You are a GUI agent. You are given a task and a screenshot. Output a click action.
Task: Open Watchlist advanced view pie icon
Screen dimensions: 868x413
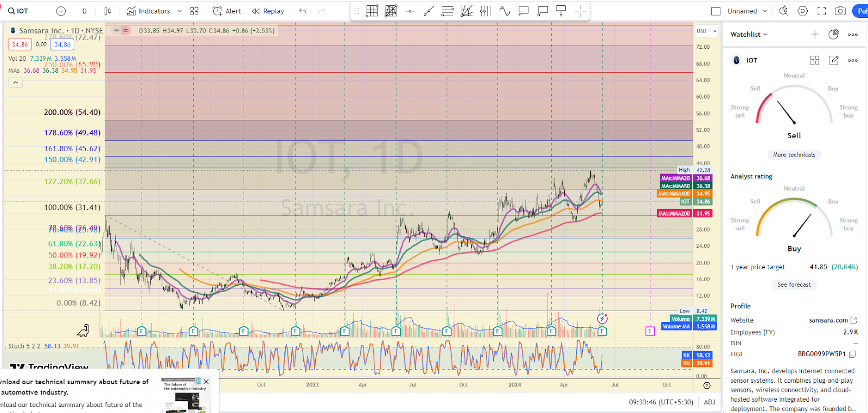pyautogui.click(x=834, y=34)
